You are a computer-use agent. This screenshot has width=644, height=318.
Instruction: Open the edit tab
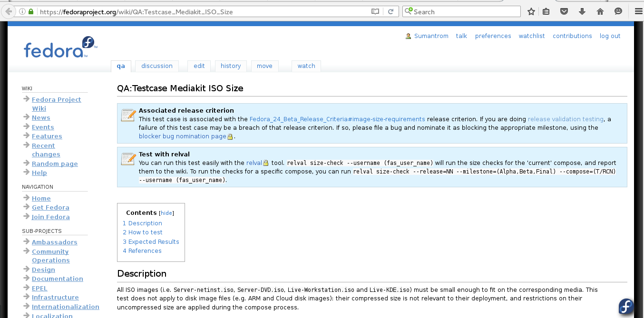pos(199,66)
